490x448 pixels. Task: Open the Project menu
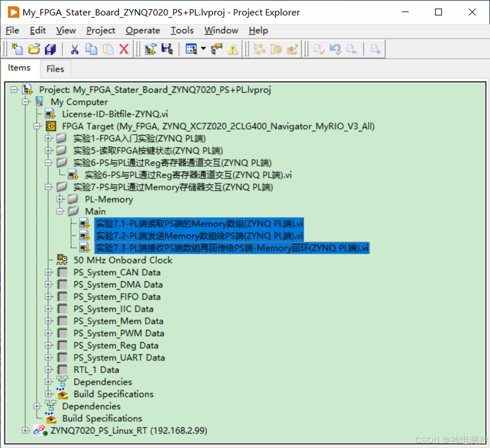pyautogui.click(x=101, y=31)
